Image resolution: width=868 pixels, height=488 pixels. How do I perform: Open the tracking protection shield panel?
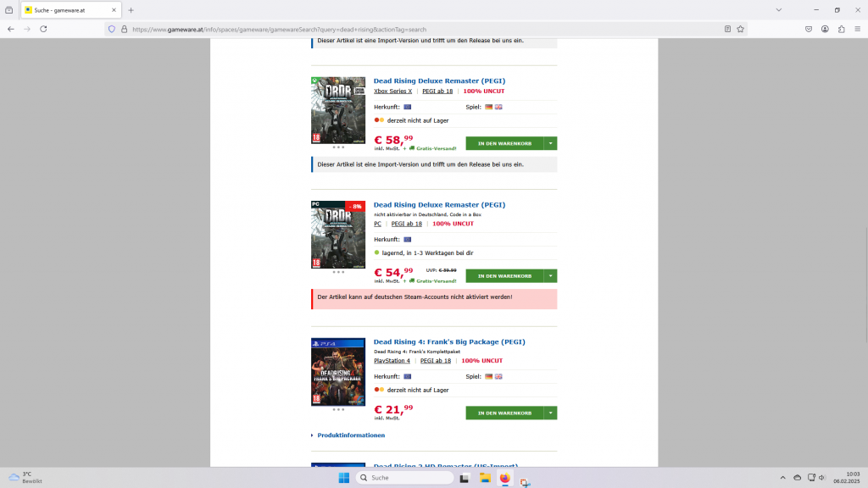[111, 28]
